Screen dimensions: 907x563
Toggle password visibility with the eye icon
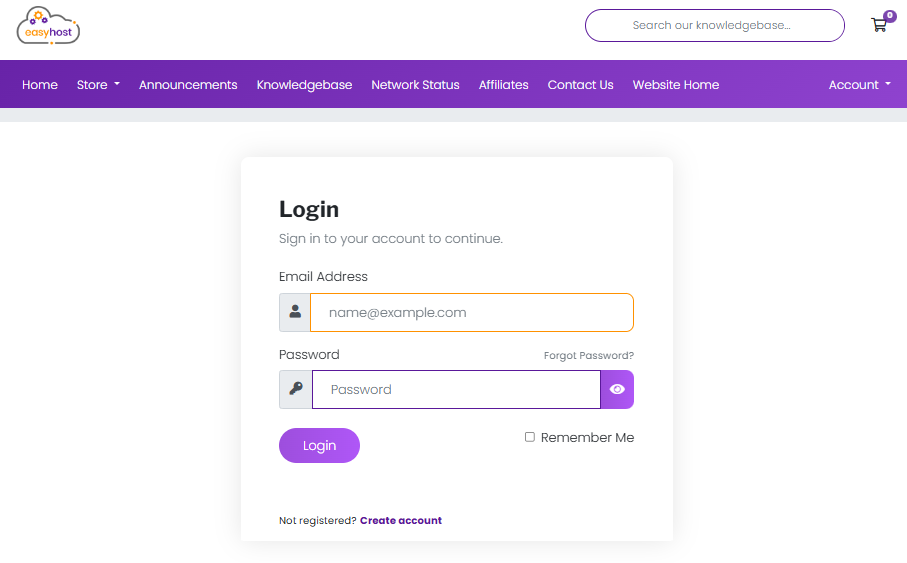tap(617, 389)
